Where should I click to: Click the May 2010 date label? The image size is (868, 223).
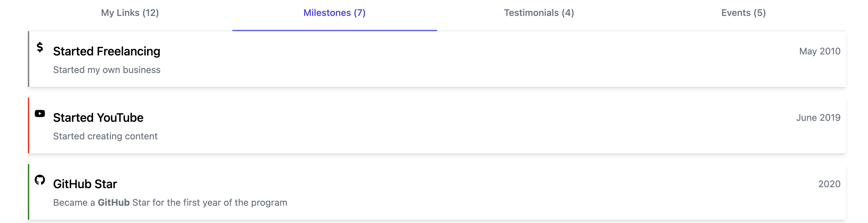[x=820, y=51]
